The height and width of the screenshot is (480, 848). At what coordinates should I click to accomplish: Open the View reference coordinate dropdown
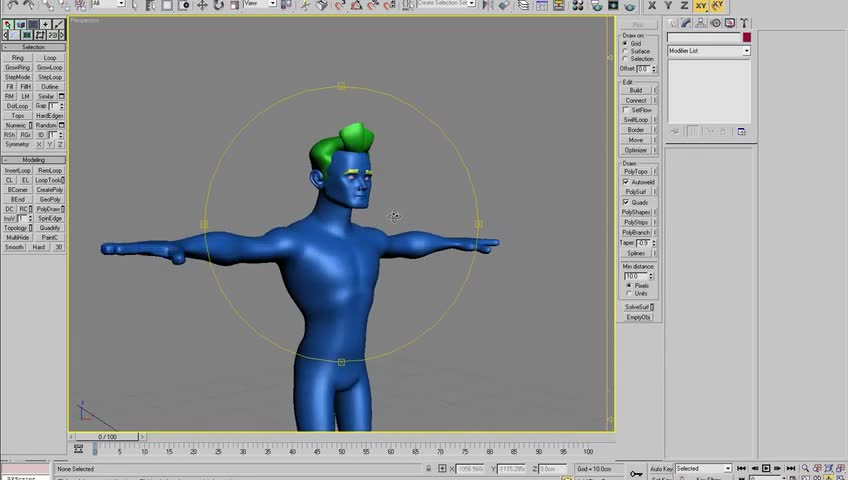tap(259, 4)
